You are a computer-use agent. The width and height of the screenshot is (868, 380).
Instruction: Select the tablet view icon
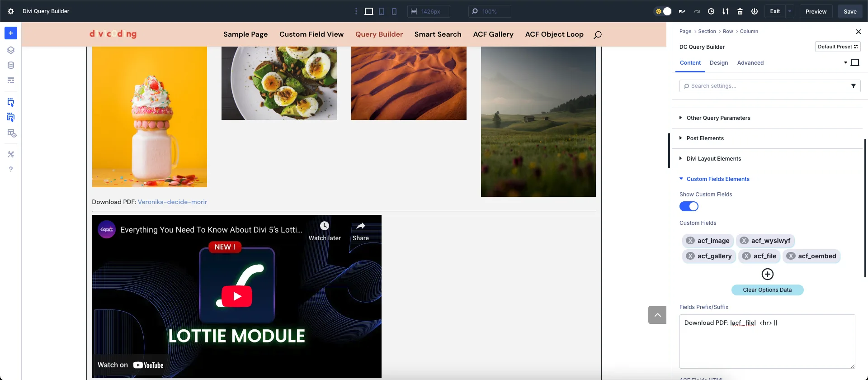point(382,11)
